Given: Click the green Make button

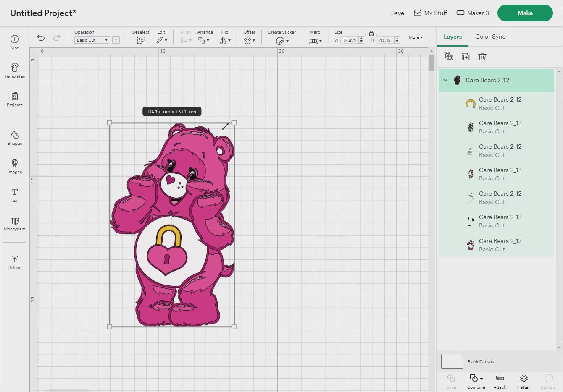Looking at the screenshot, I should [x=525, y=13].
